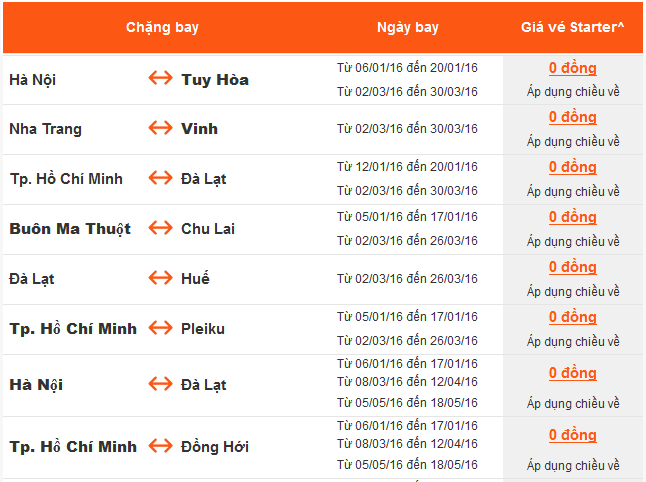This screenshot has width=646, height=482.
Task: Click the arrow icon beside Đà Lạt in the Tp. Hồ Chí Minh row
Action: (160, 178)
